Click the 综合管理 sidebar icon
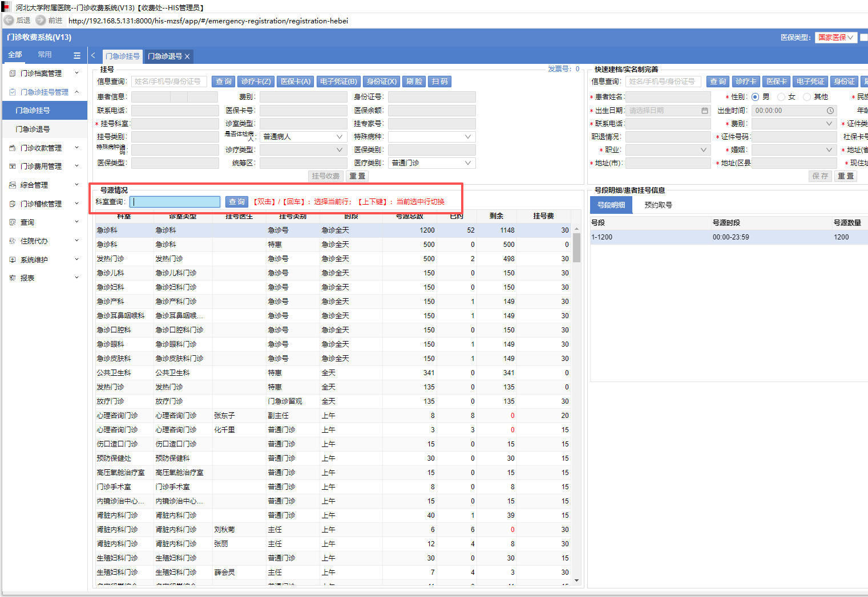Screen dimensions: 868x597 pos(13,185)
